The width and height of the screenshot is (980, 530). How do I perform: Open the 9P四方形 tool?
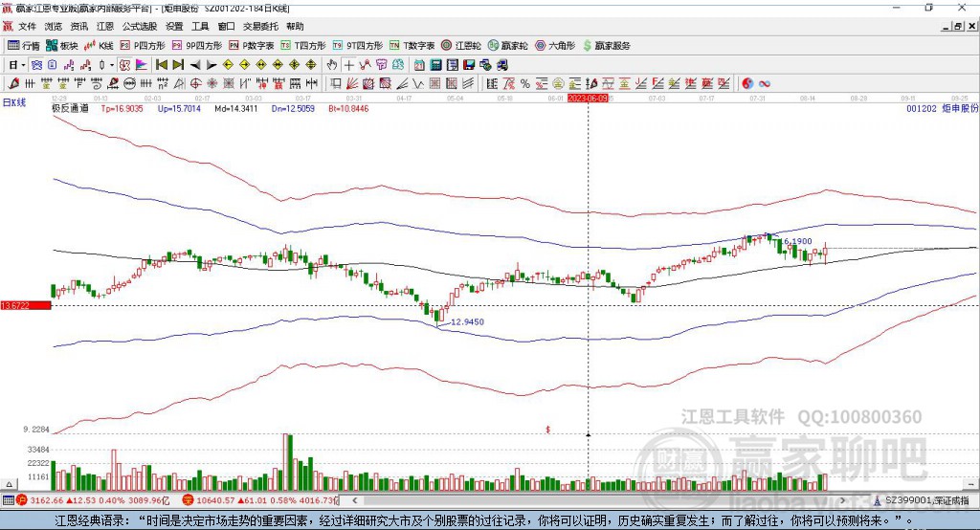(197, 46)
